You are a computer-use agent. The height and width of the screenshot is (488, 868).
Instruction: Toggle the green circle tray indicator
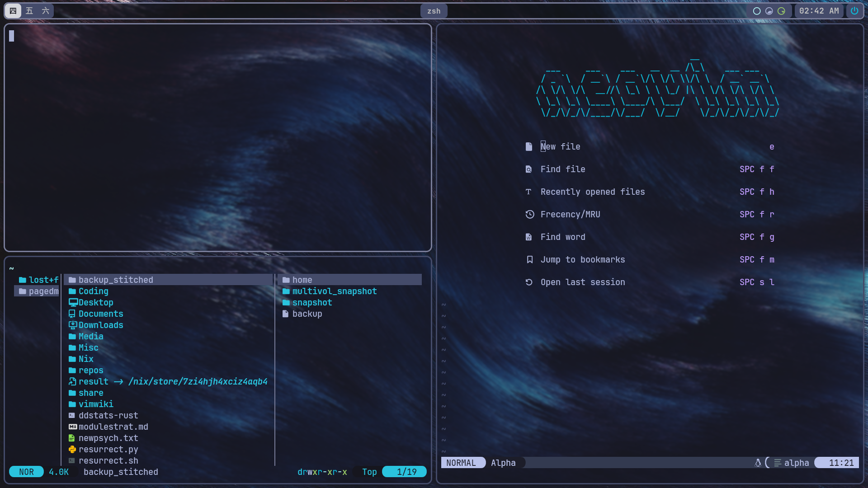coord(781,11)
